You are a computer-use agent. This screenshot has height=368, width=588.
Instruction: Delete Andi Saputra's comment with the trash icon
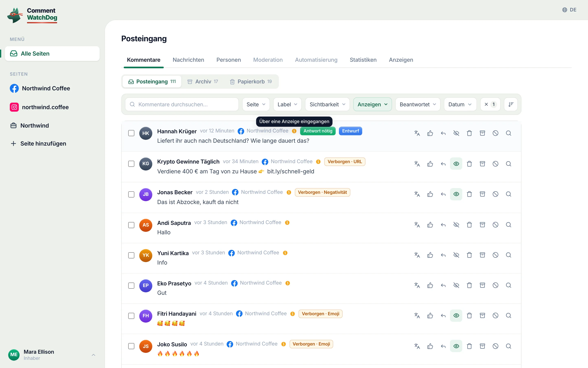469,225
